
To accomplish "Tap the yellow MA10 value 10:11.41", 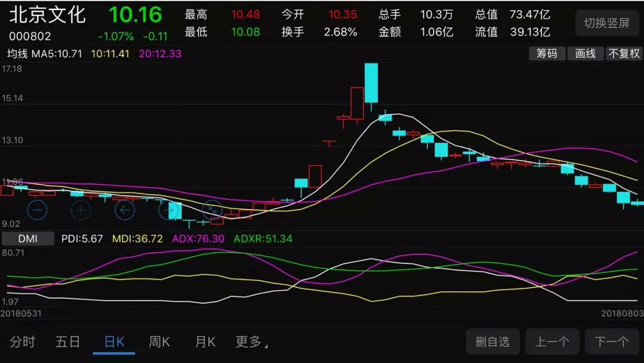I will pos(110,54).
